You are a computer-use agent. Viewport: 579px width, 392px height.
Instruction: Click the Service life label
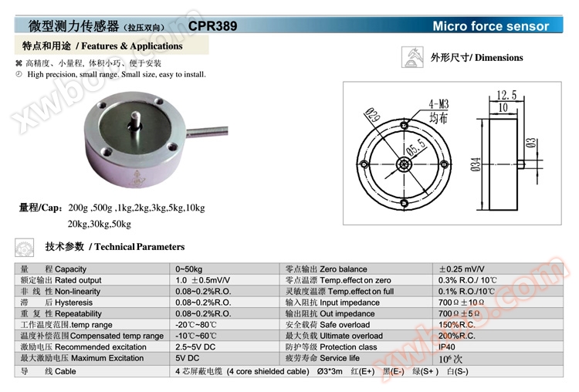pyautogui.click(x=322, y=358)
